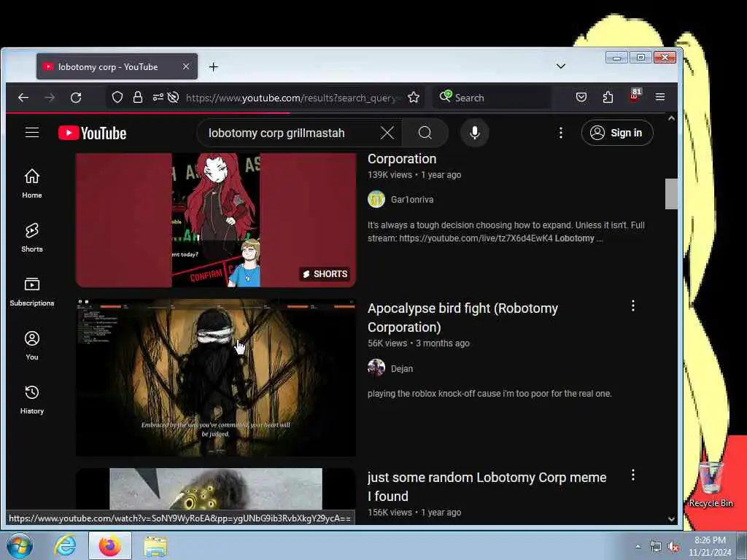Click the site security padlock icon
This screenshot has height=560, width=747.
138,98
